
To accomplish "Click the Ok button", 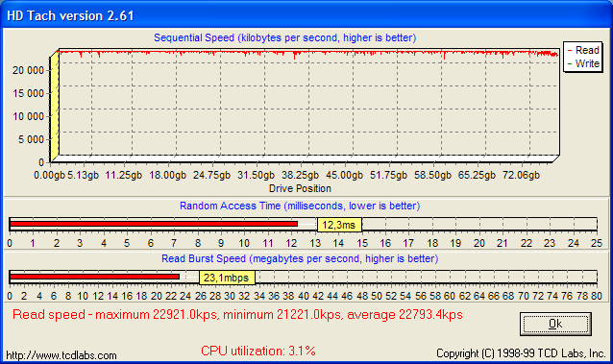I will [x=555, y=324].
